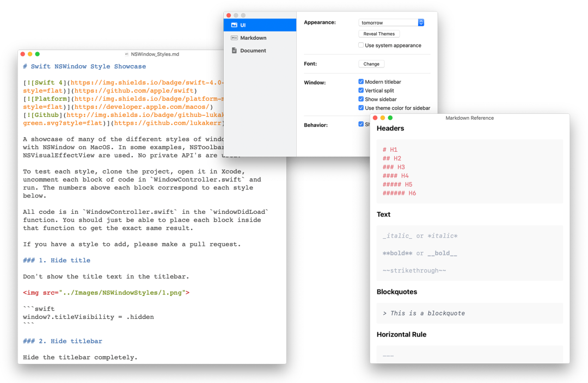Click the '### 1. Hide title' heading
Viewport: 588px width, 383px height.
click(x=57, y=261)
